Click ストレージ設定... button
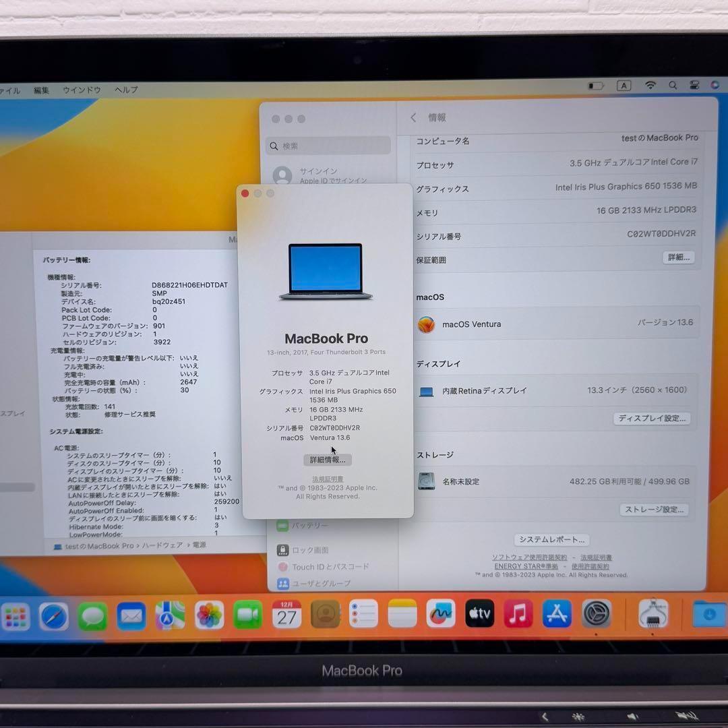Image resolution: width=728 pixels, height=728 pixels. click(654, 510)
